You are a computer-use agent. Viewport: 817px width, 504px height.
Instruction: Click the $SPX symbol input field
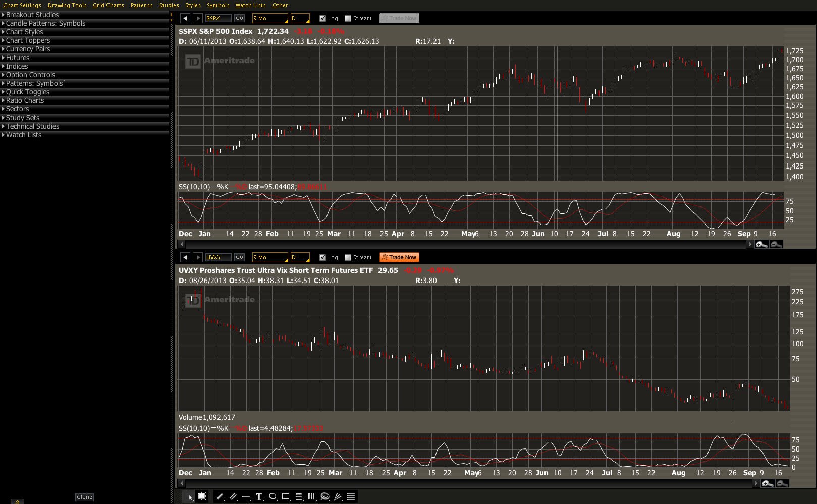pos(218,18)
